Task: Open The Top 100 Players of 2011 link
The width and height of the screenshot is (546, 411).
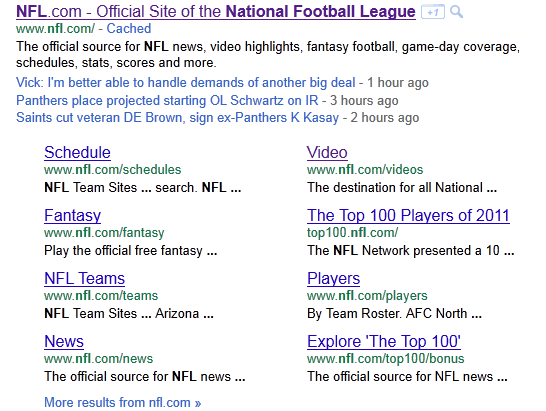Action: (408, 216)
